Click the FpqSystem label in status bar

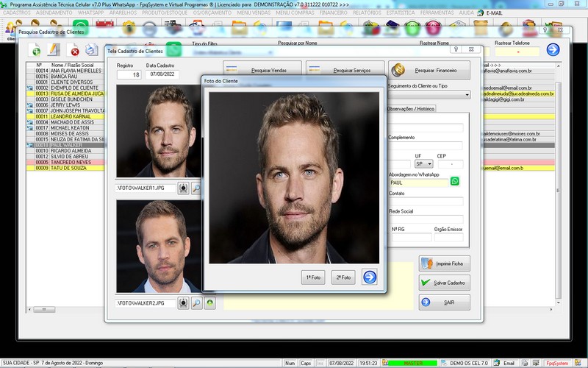[x=557, y=363]
